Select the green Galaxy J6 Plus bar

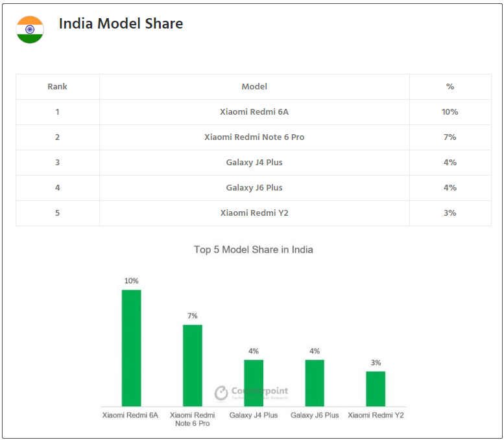coord(315,383)
